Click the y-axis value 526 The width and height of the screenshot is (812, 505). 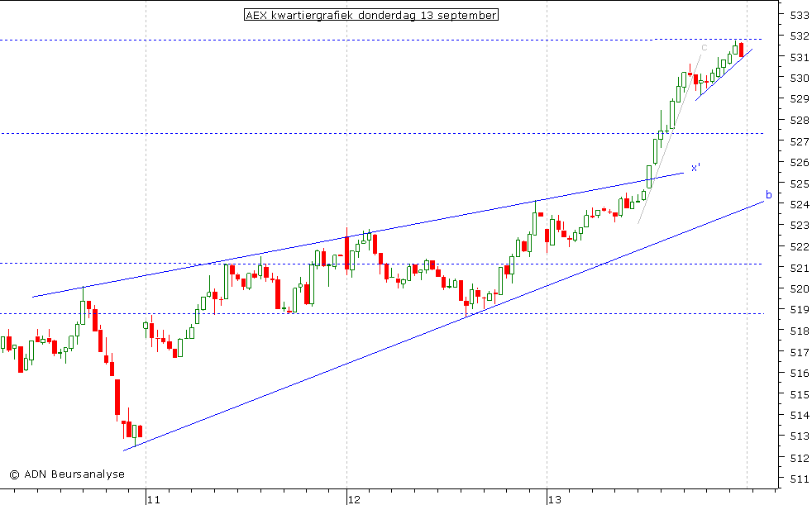coord(800,163)
